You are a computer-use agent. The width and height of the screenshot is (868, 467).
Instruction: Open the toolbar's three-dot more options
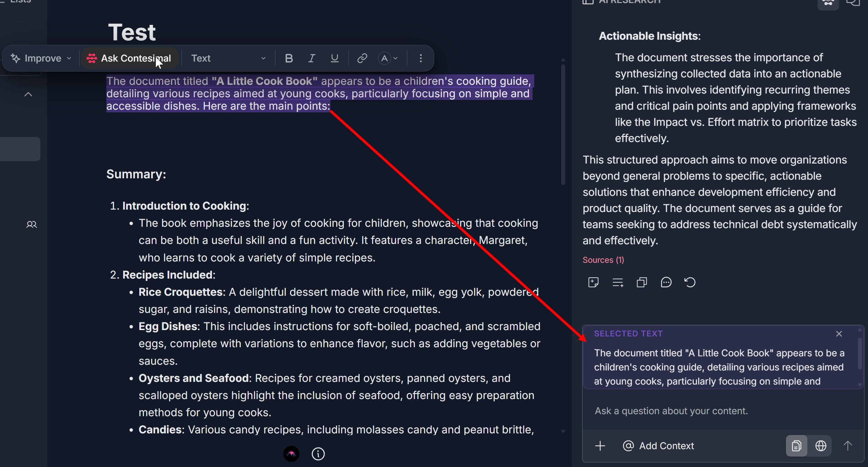(x=421, y=58)
